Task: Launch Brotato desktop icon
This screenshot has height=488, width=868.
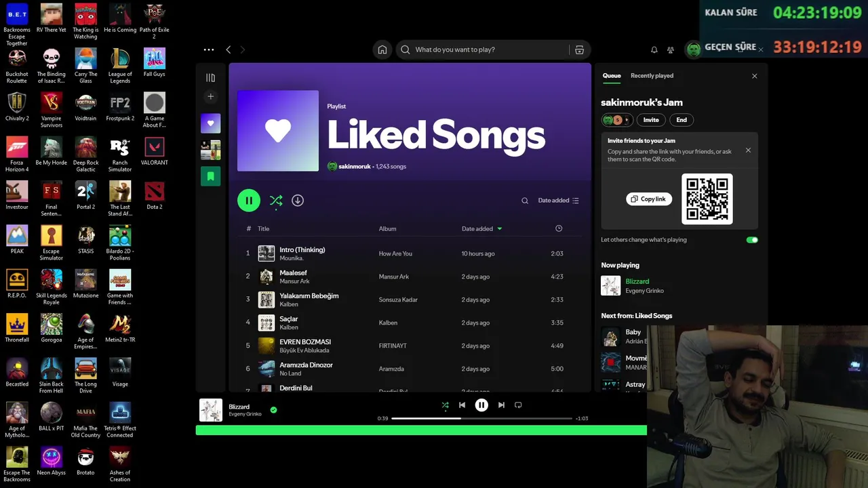Action: [x=85, y=461]
